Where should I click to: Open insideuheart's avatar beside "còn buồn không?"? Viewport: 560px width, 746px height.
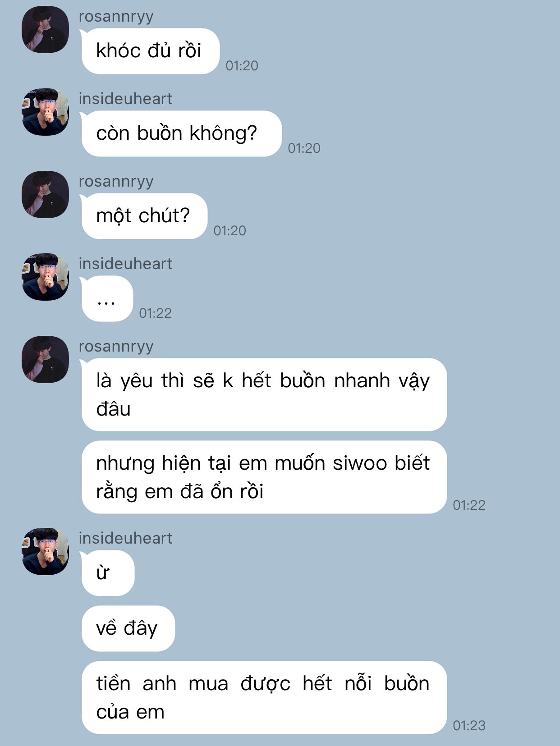[45, 112]
